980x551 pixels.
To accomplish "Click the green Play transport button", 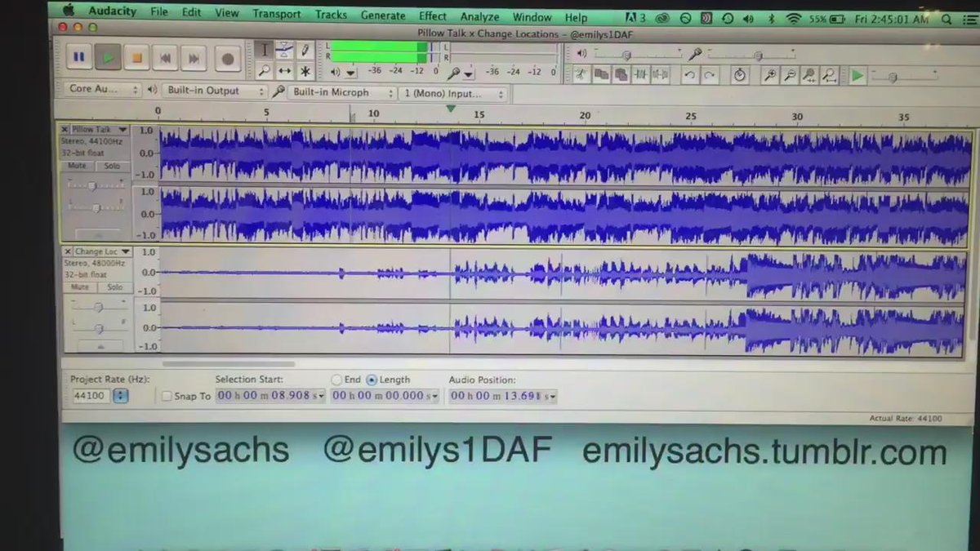I will [x=108, y=58].
